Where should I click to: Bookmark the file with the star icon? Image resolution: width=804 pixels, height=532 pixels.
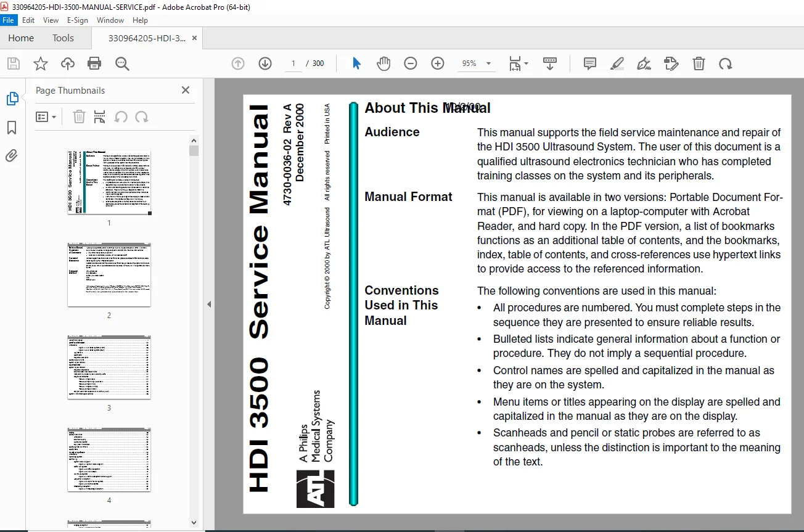click(41, 63)
